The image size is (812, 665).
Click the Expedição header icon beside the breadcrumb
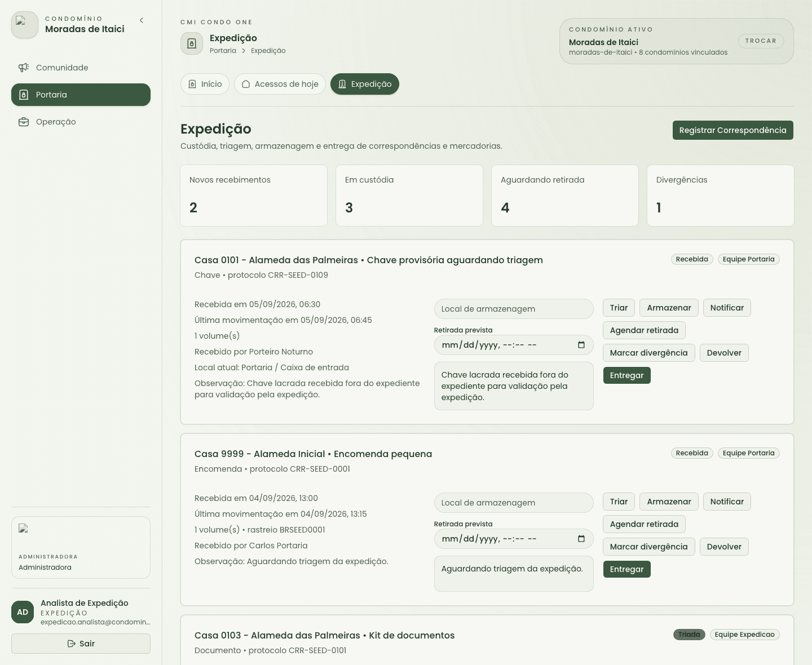tap(192, 43)
